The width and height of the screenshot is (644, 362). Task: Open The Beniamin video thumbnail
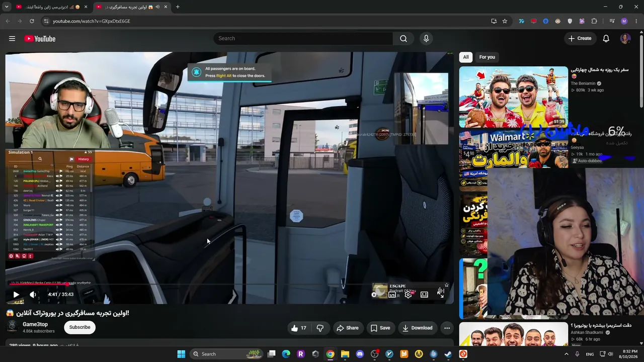513,97
